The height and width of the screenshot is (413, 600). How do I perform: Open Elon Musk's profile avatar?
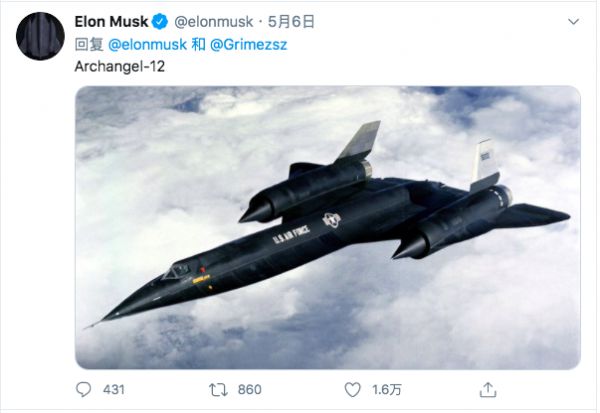(39, 37)
